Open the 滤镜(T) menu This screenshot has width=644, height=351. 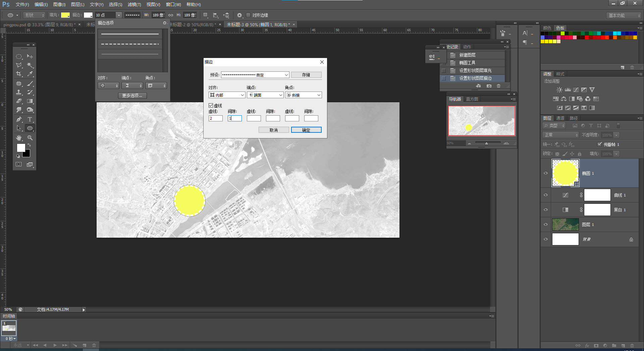134,4
